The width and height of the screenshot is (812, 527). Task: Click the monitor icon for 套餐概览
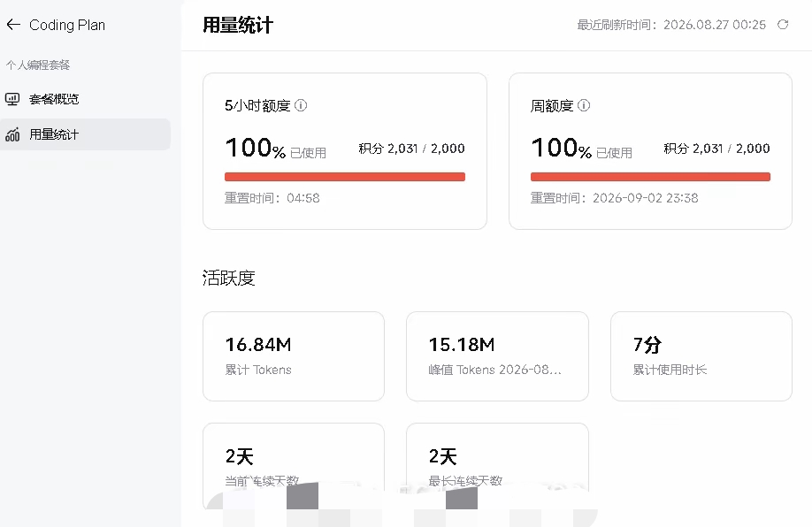[12, 99]
